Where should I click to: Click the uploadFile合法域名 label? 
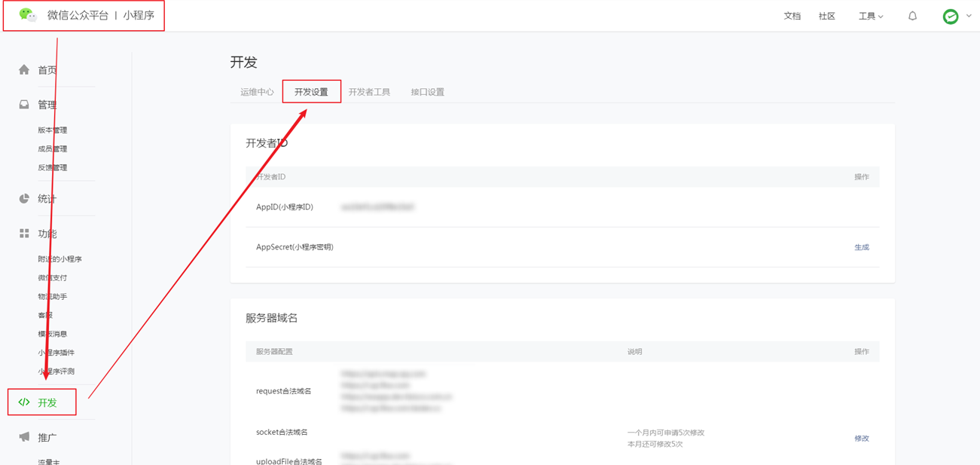pos(289,461)
